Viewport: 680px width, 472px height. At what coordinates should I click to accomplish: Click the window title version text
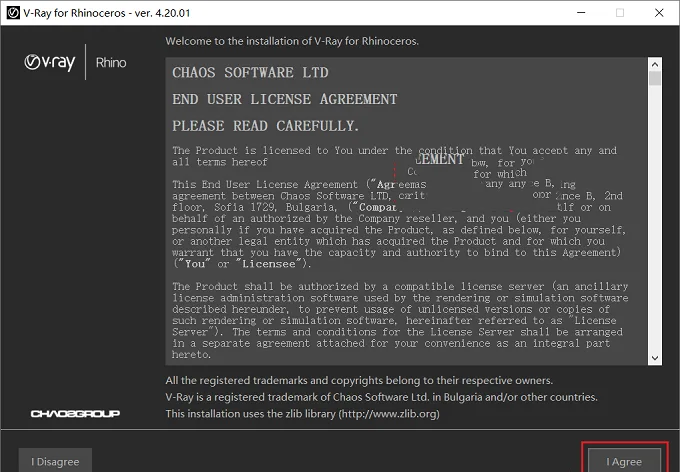[163, 13]
